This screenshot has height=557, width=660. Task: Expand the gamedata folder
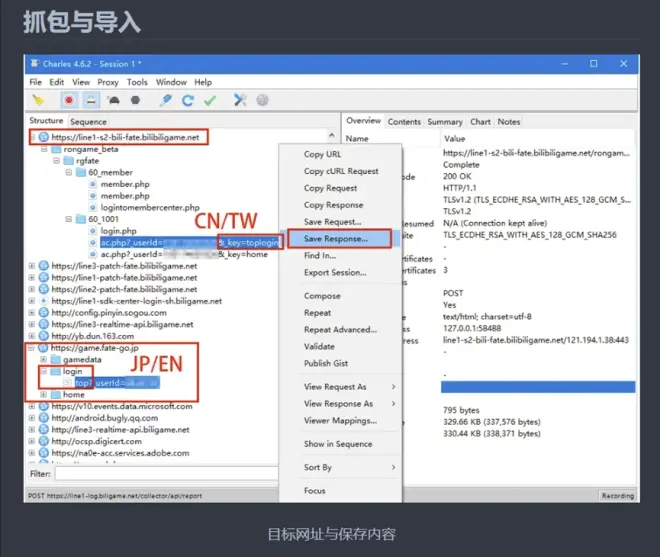coord(43,360)
